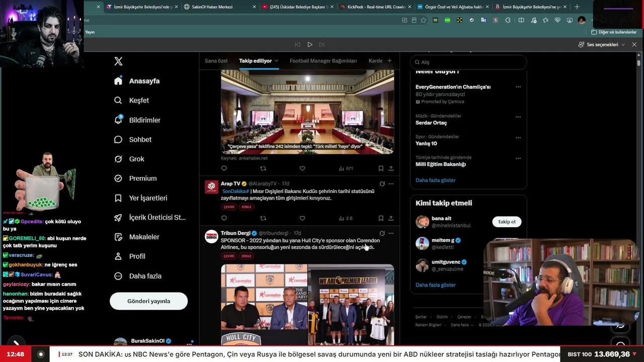This screenshot has height=362, width=644.
Task: Show more follow suggestions below umitguvenc
Action: 435,285
